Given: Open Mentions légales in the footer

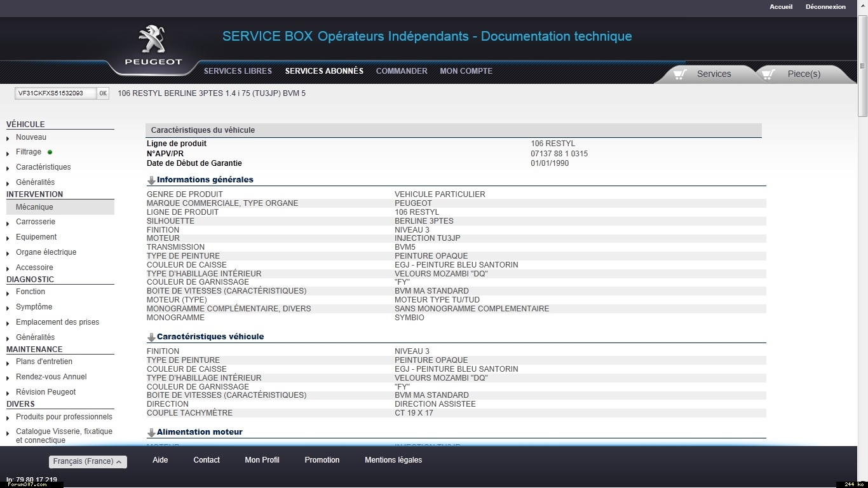Looking at the screenshot, I should coord(393,460).
